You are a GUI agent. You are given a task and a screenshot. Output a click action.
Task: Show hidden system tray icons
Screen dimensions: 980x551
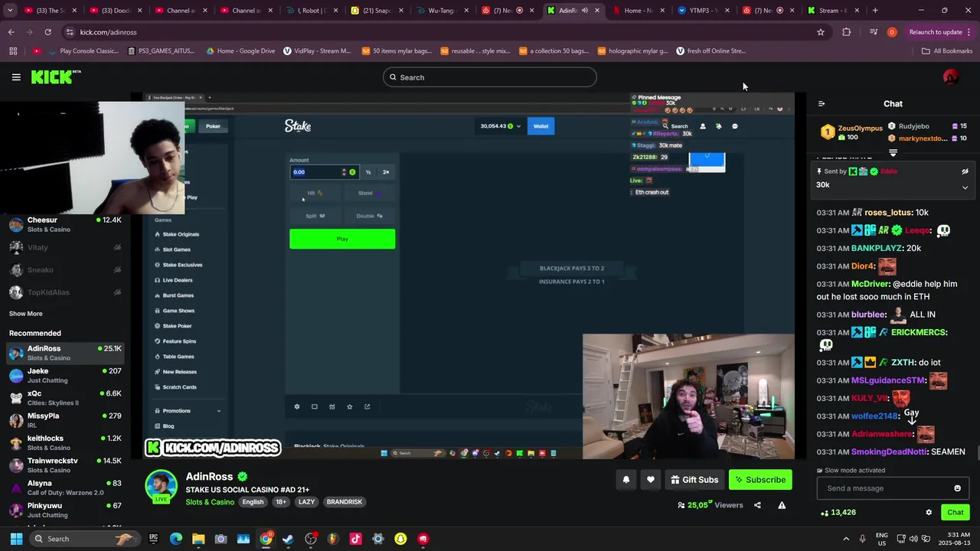tap(846, 539)
